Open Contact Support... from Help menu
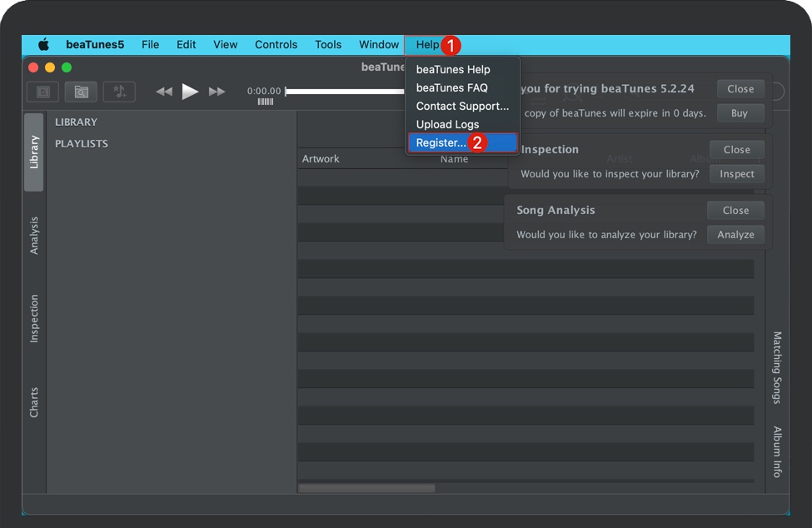 [462, 106]
